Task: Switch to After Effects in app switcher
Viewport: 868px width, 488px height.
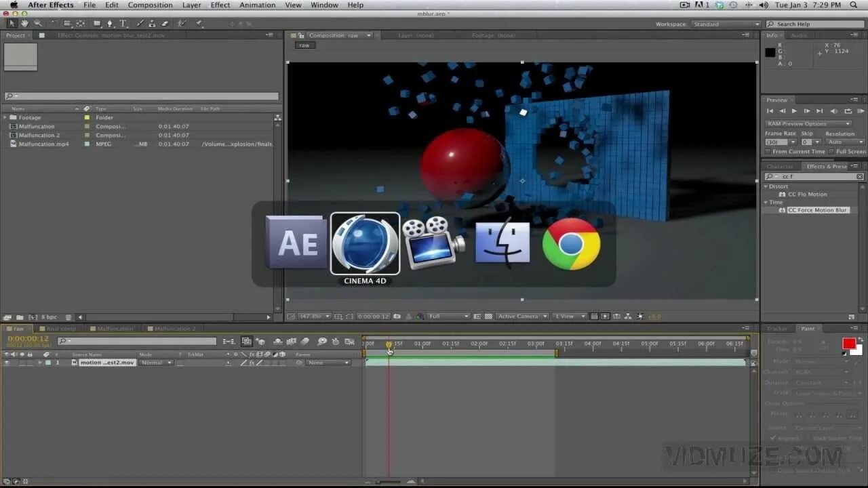Action: click(296, 242)
